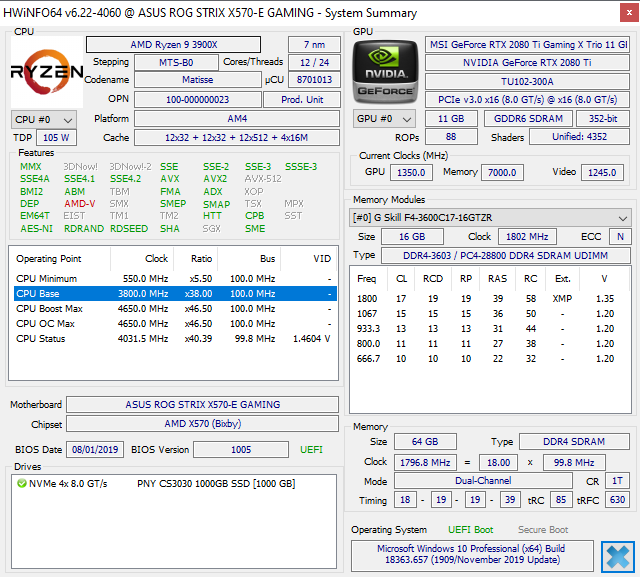This screenshot has height=577, width=640.
Task: Click the Video clock 1245.0 field
Action: [x=602, y=173]
